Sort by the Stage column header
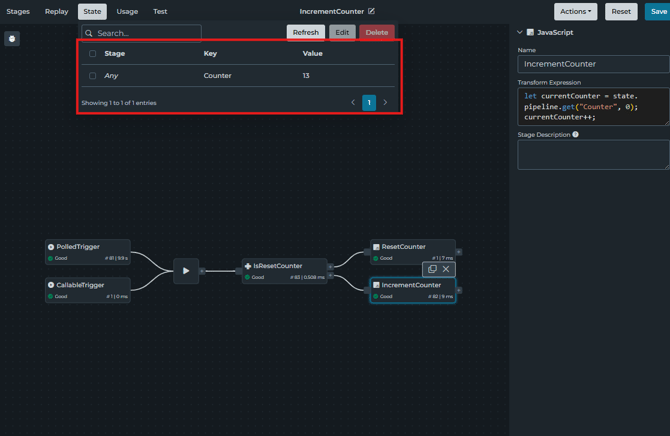This screenshot has height=436, width=670. (x=115, y=53)
